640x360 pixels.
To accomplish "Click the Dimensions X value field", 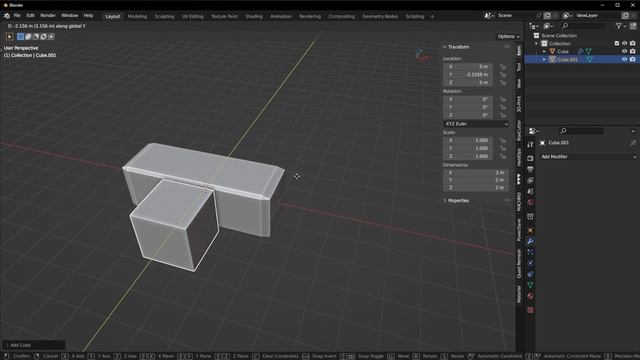I will 476,173.
